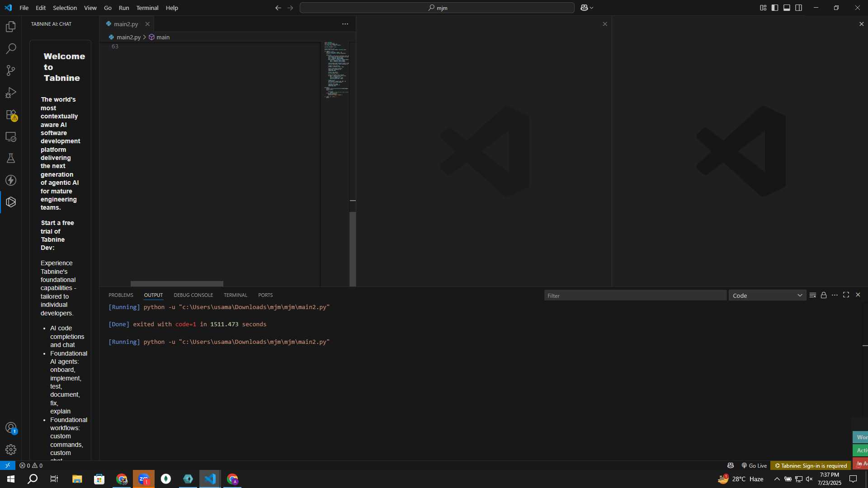Close the bottom panel
The height and width of the screenshot is (488, 868).
point(858,295)
